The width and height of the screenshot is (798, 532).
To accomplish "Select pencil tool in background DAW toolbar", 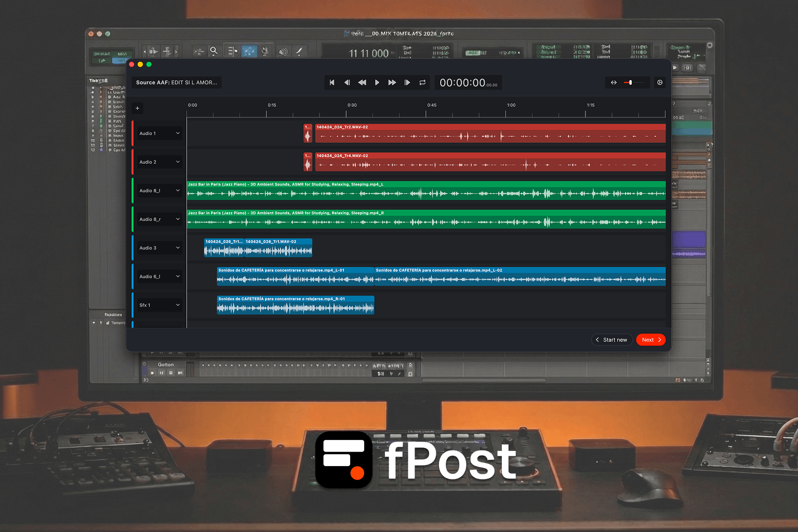I will point(299,51).
